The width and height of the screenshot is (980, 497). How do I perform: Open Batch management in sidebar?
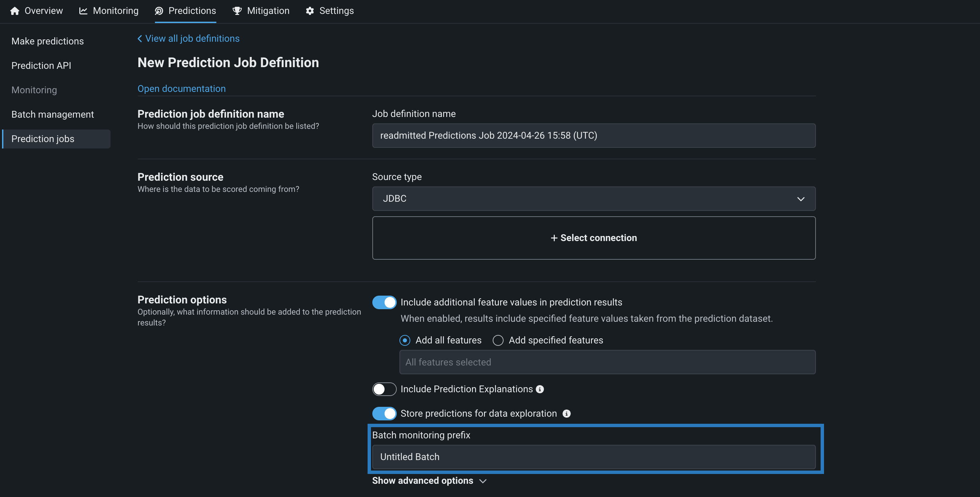pos(53,115)
